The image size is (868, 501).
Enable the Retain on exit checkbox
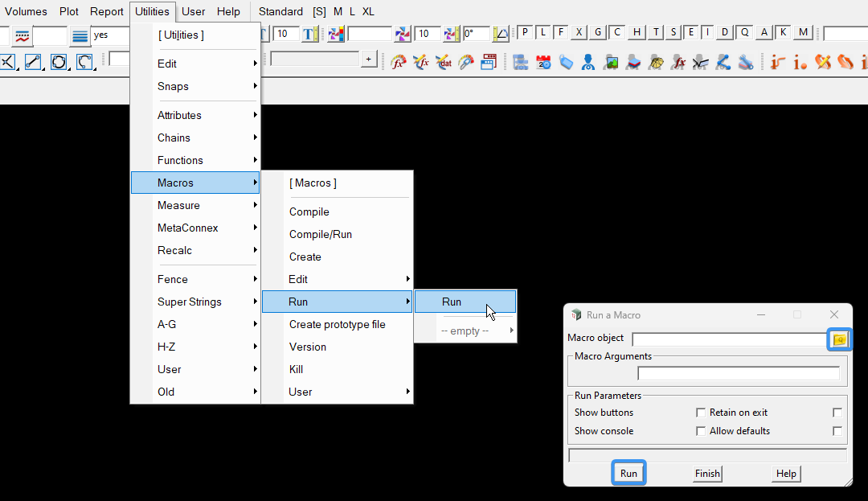click(837, 413)
